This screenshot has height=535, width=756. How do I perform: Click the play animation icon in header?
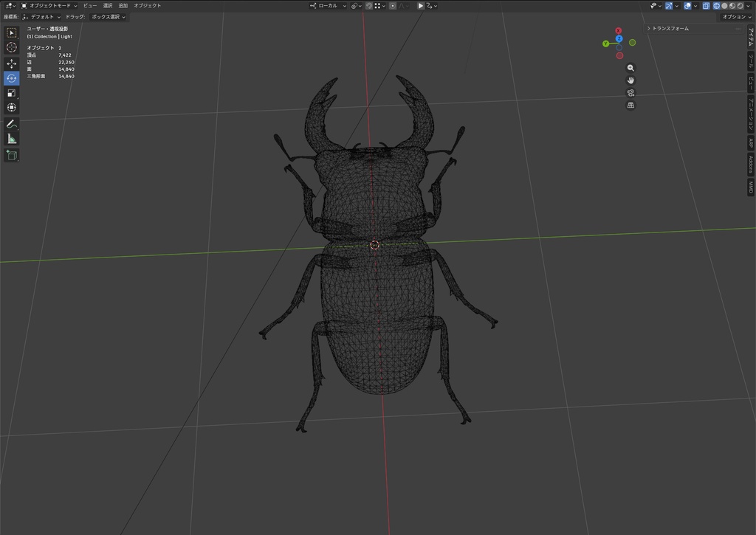point(420,6)
